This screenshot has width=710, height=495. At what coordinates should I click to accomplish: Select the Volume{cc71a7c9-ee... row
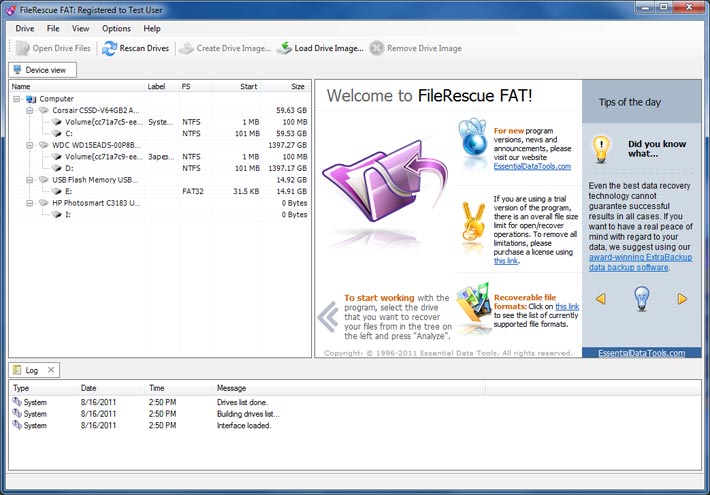click(159, 157)
